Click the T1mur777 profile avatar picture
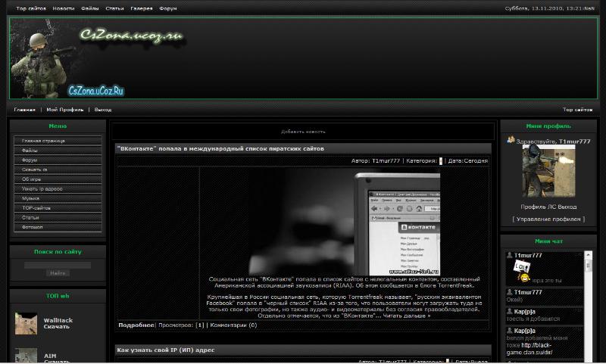The image size is (606, 364). [x=548, y=171]
